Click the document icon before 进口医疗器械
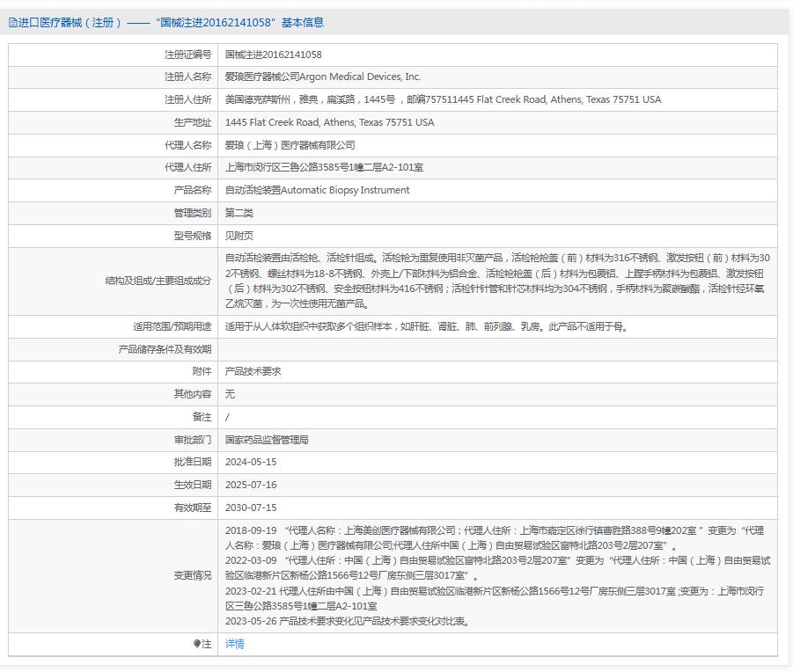 [12, 22]
